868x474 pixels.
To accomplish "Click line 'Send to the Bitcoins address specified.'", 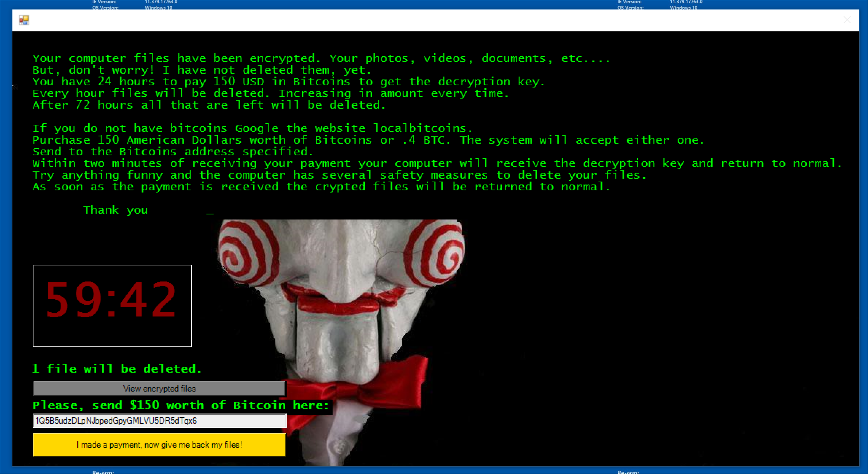I will point(173,152).
